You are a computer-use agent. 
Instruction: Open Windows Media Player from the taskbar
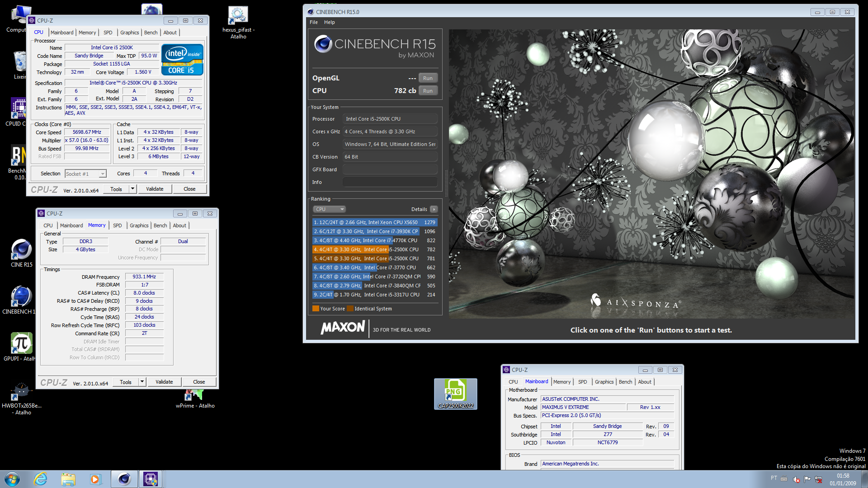point(95,479)
